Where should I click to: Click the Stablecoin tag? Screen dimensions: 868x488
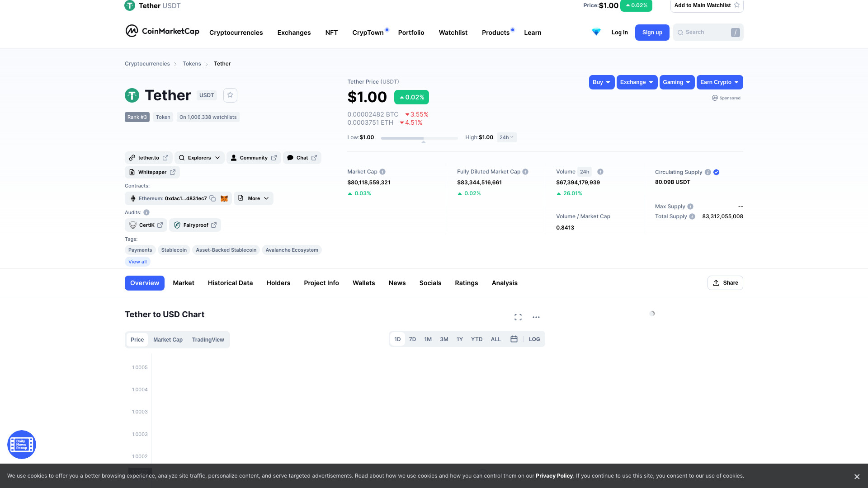[174, 250]
